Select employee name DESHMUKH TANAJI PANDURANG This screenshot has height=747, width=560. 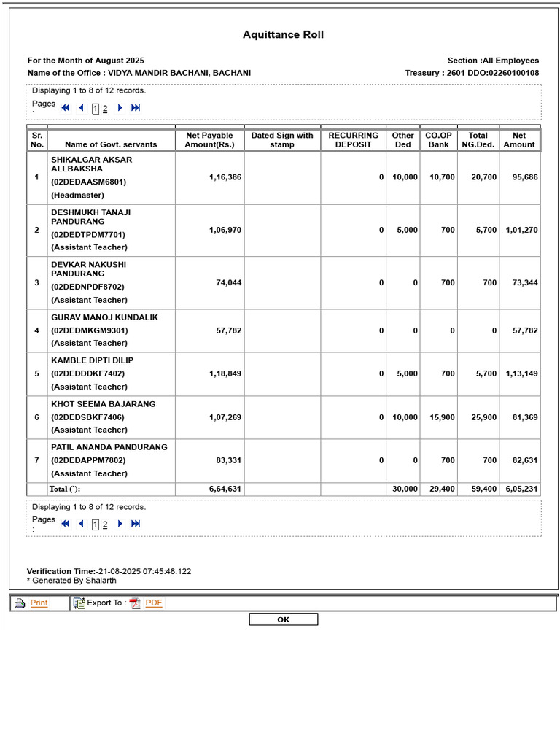coord(90,217)
